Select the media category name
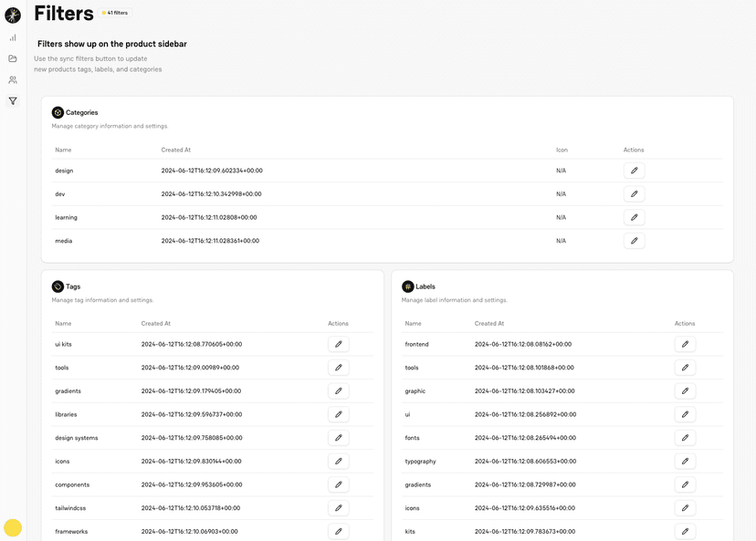This screenshot has height=541, width=756. [64, 241]
